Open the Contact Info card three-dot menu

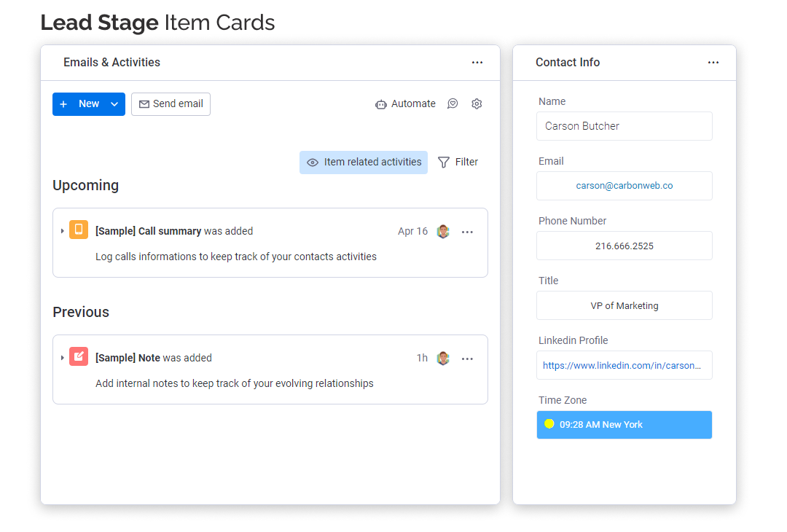coord(713,63)
